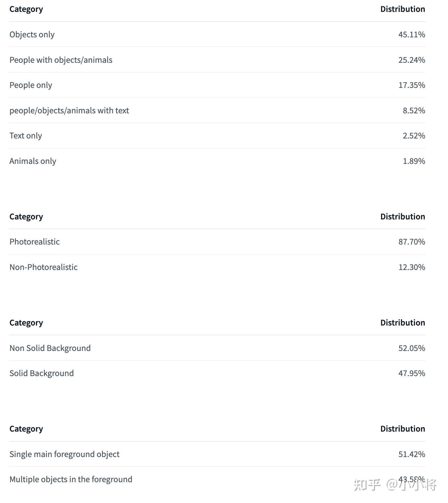Select the 45.11% distribution value

point(412,34)
